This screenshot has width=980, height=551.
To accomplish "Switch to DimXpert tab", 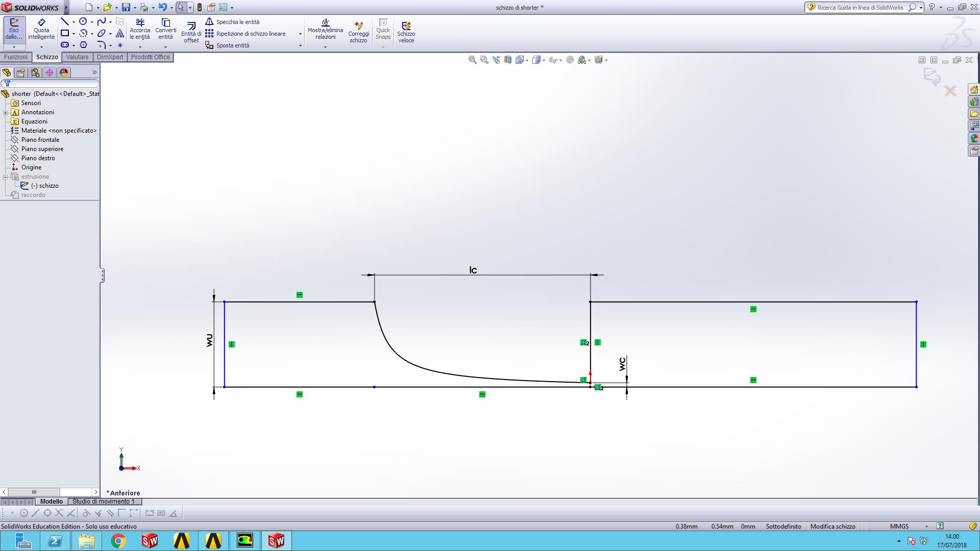I will pyautogui.click(x=110, y=57).
